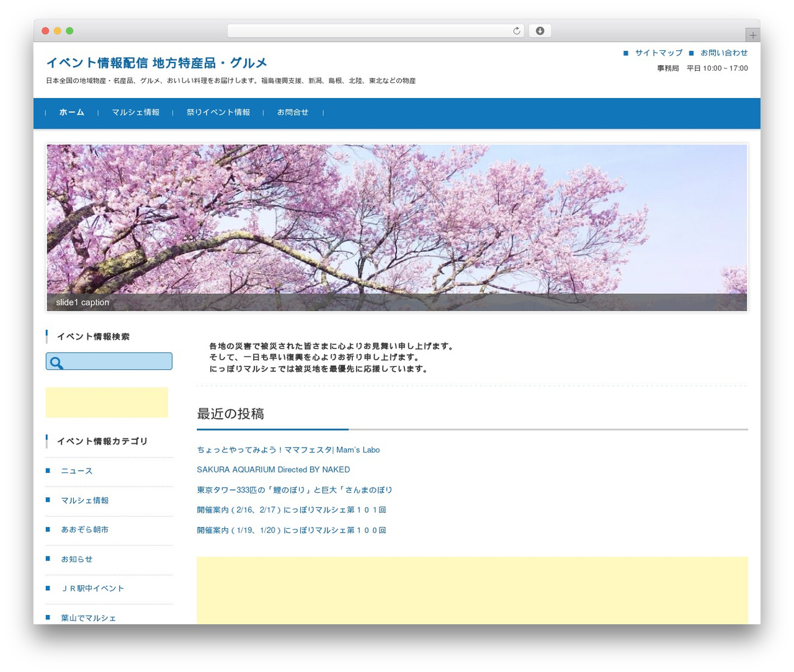Click the 最近の投稿 heading

pyautogui.click(x=231, y=413)
